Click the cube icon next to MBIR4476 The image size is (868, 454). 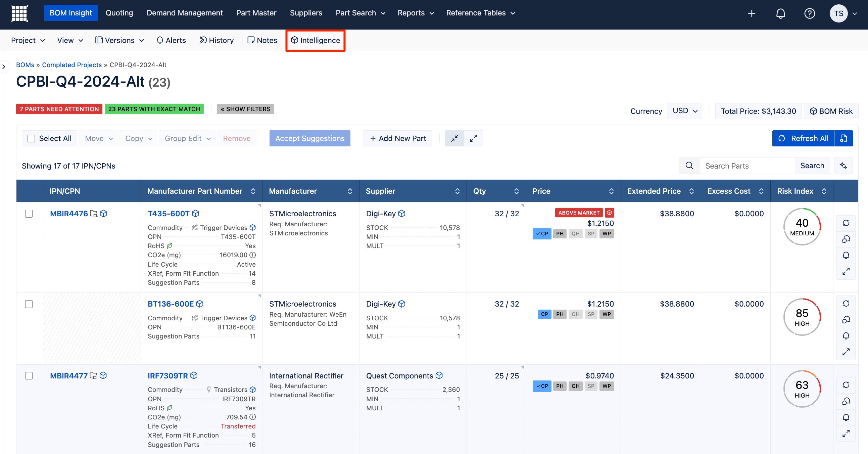[104, 213]
